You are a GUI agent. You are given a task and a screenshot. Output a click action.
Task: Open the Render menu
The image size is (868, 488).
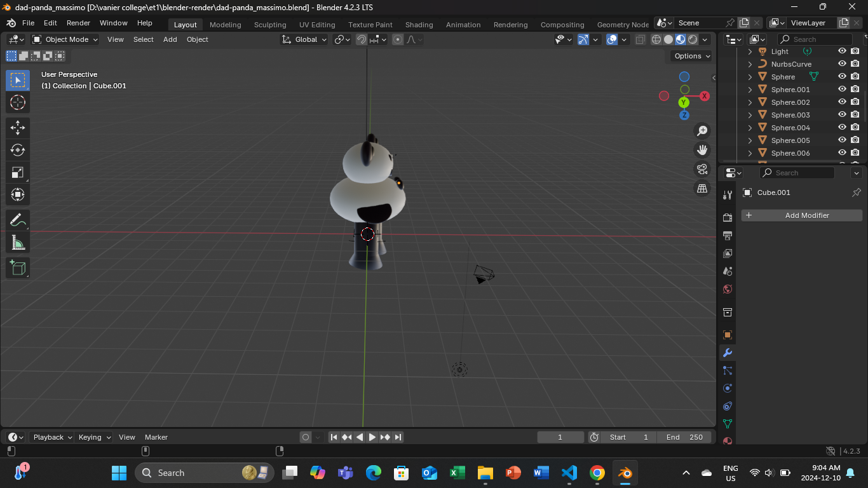tap(78, 23)
